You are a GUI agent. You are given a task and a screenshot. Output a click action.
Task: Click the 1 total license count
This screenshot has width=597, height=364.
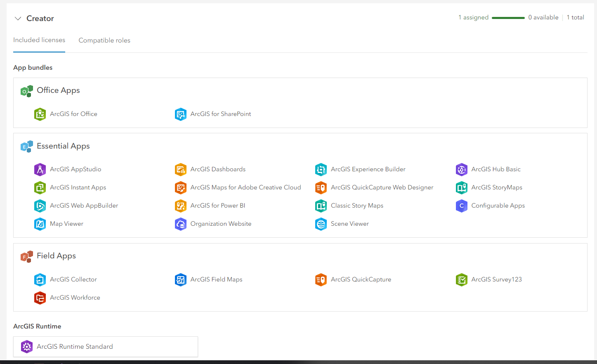coord(575,17)
